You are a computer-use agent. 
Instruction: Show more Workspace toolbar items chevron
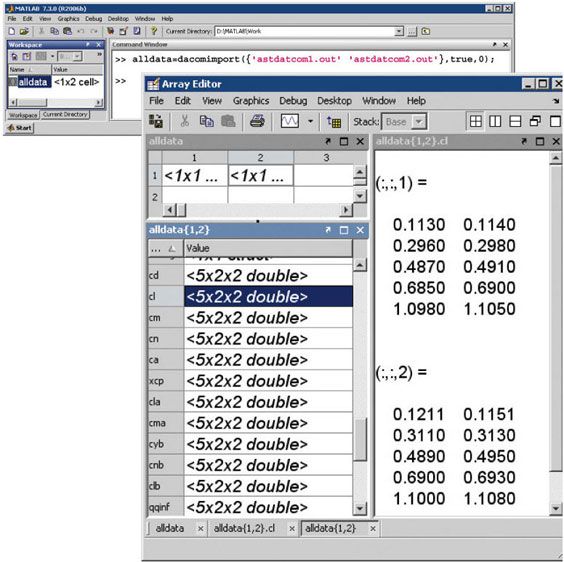click(x=99, y=54)
